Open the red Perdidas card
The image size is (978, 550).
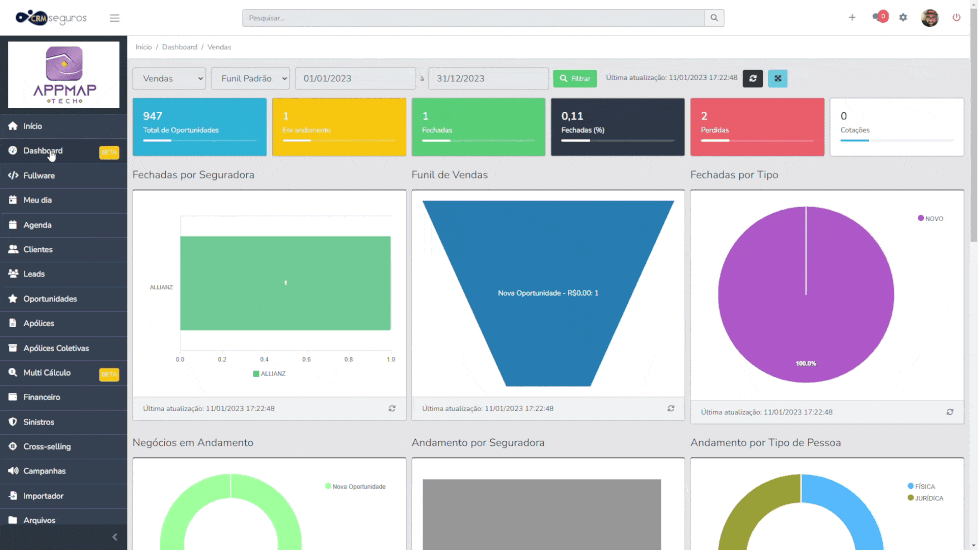click(757, 127)
